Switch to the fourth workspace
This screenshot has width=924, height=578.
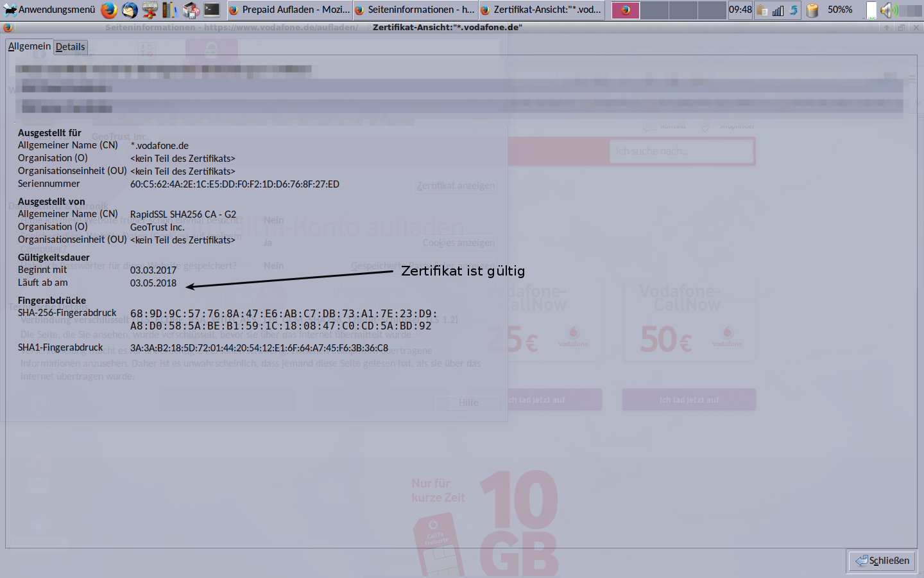712,10
